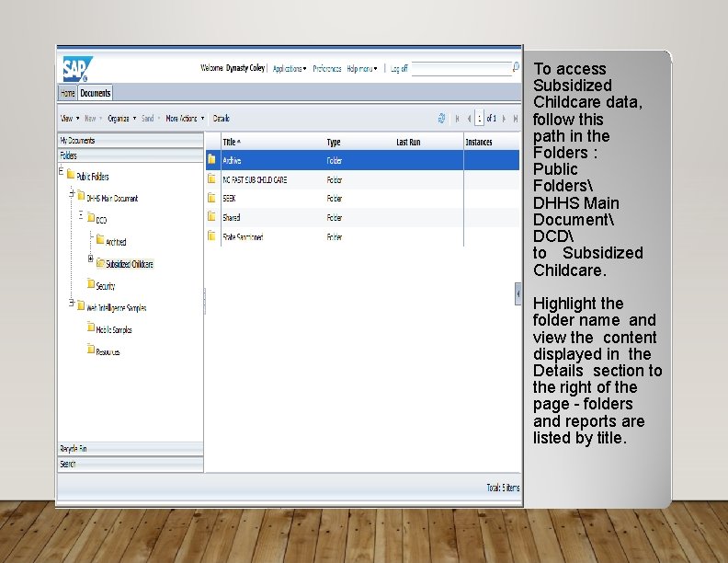Click the Security folder icon
This screenshot has width=728, height=563.
(91, 283)
